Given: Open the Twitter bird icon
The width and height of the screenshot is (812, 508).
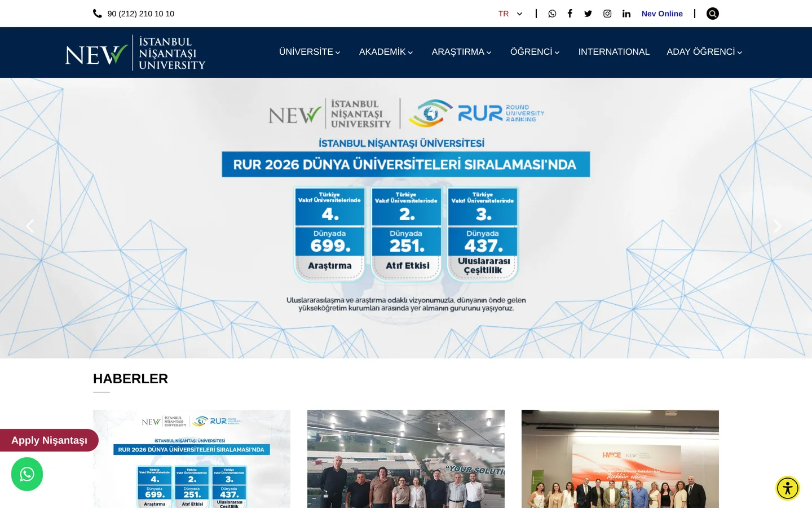Looking at the screenshot, I should (x=588, y=14).
